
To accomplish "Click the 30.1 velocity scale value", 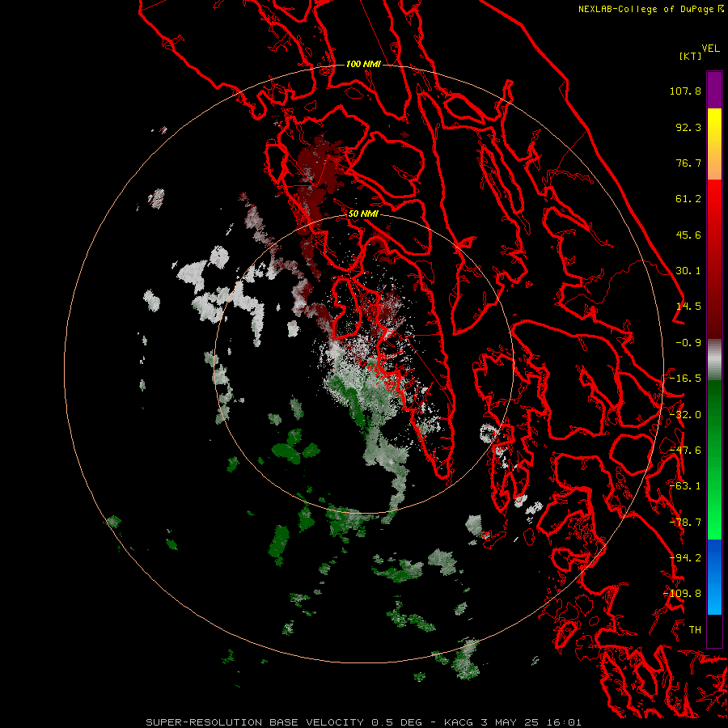I will 688,271.
